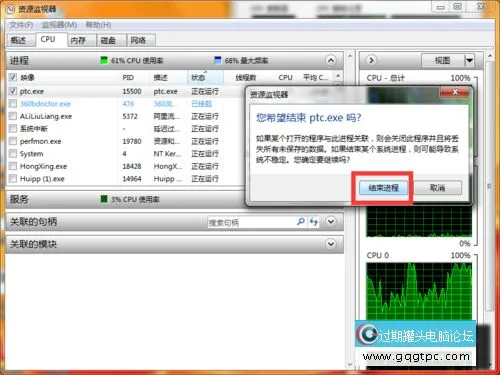Select the HongXing.exe process row
The width and height of the screenshot is (500, 375).
coord(125,166)
